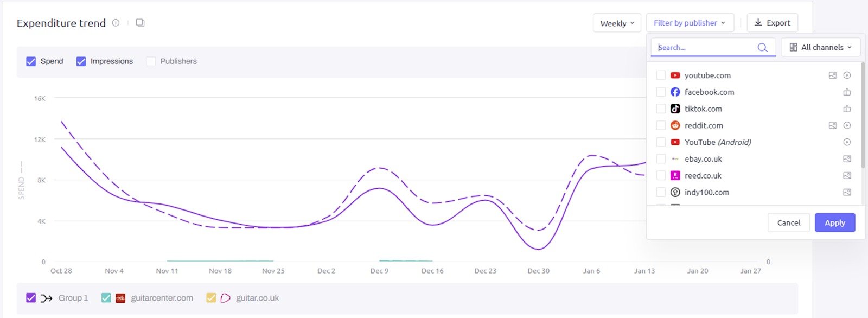This screenshot has width=868, height=318.
Task: Expand the All channels dropdown
Action: (820, 47)
